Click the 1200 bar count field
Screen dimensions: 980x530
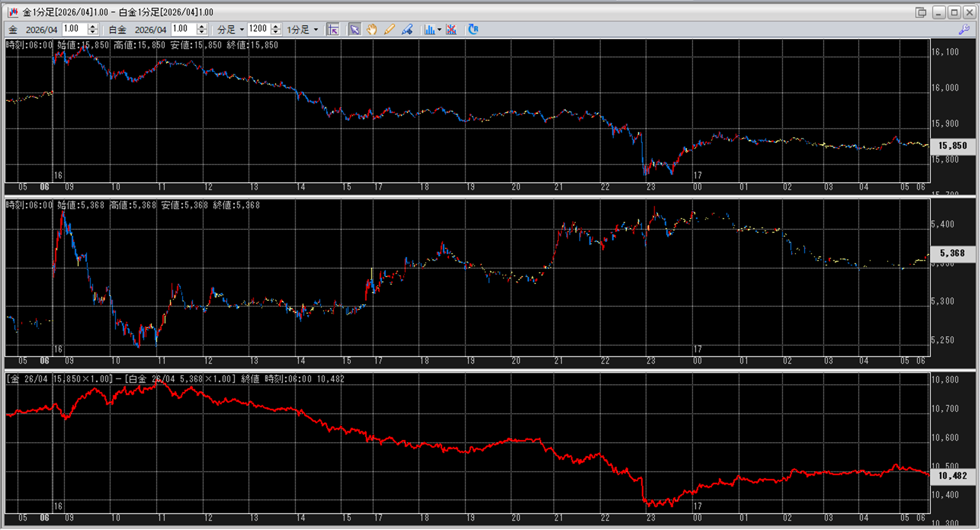click(259, 29)
